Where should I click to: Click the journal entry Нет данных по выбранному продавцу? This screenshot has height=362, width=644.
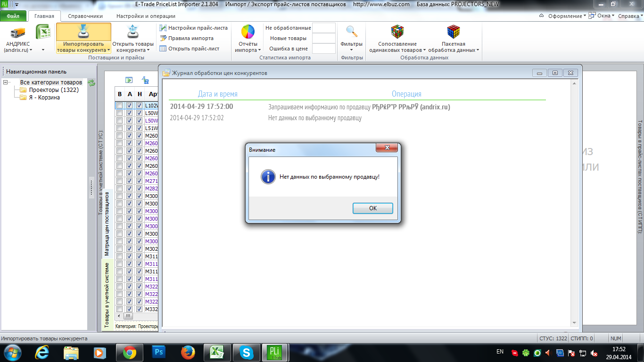(315, 118)
